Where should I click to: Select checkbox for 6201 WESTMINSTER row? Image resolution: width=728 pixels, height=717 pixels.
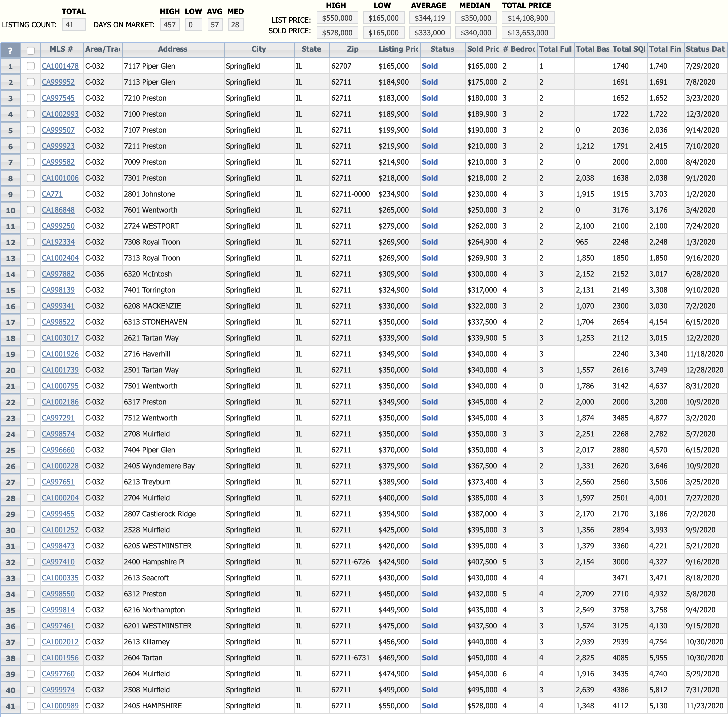coord(31,625)
